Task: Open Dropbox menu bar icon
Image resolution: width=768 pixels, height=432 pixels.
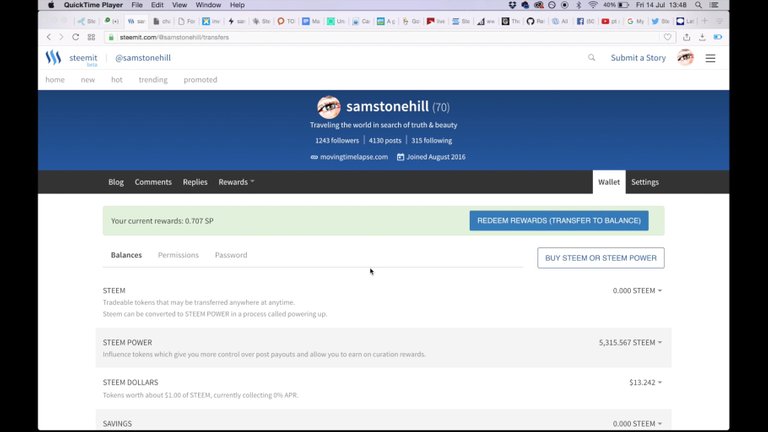Action: pyautogui.click(x=512, y=5)
